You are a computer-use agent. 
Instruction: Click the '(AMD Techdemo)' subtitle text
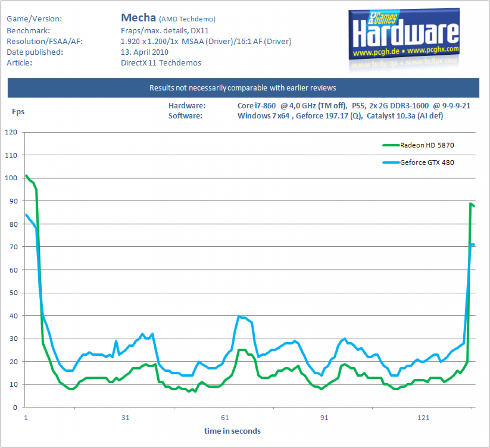point(187,19)
